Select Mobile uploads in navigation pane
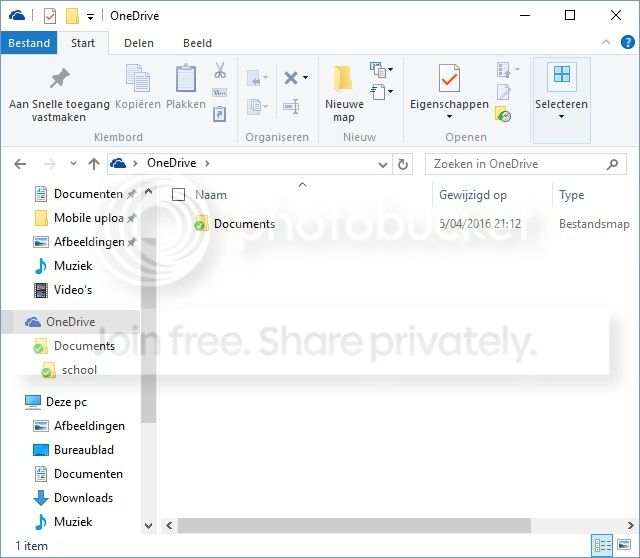The width and height of the screenshot is (640, 558). click(89, 218)
